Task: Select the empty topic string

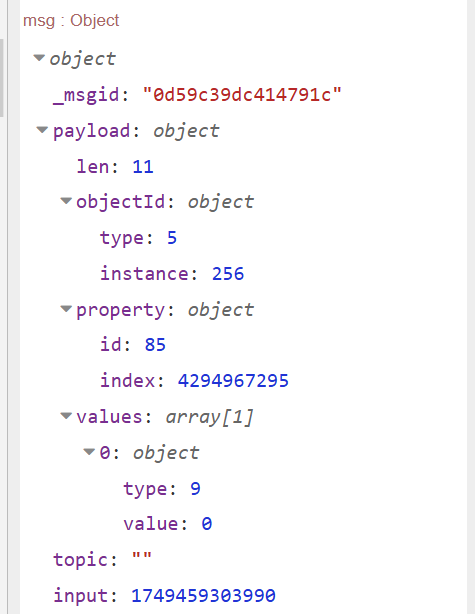Action: [142, 556]
